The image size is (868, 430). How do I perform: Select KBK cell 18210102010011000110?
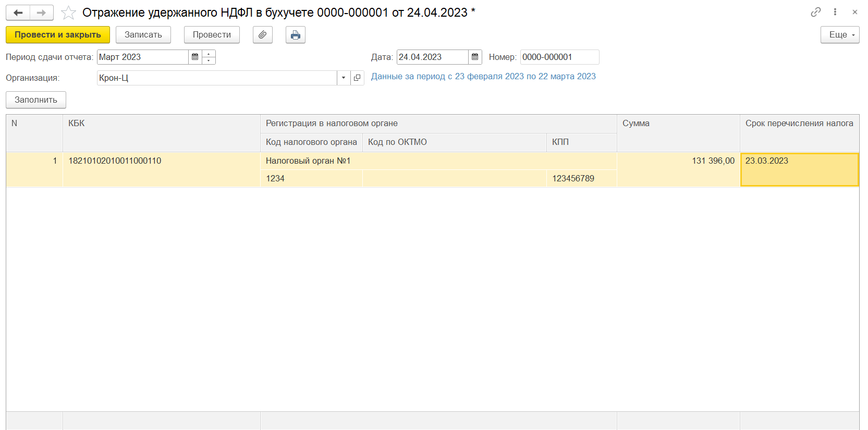click(x=162, y=169)
